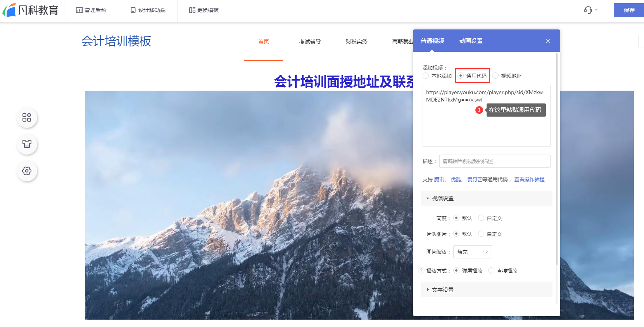Open the 腾讯 link

[439, 179]
